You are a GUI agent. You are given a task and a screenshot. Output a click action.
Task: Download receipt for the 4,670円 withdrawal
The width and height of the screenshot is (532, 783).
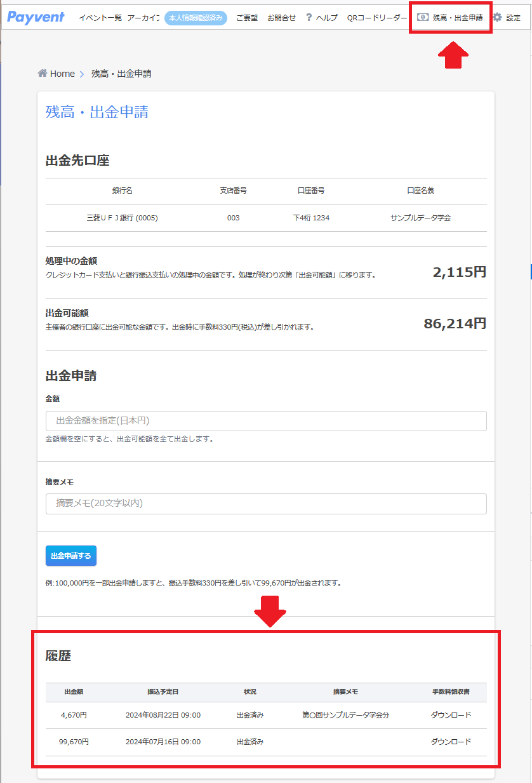point(451,715)
